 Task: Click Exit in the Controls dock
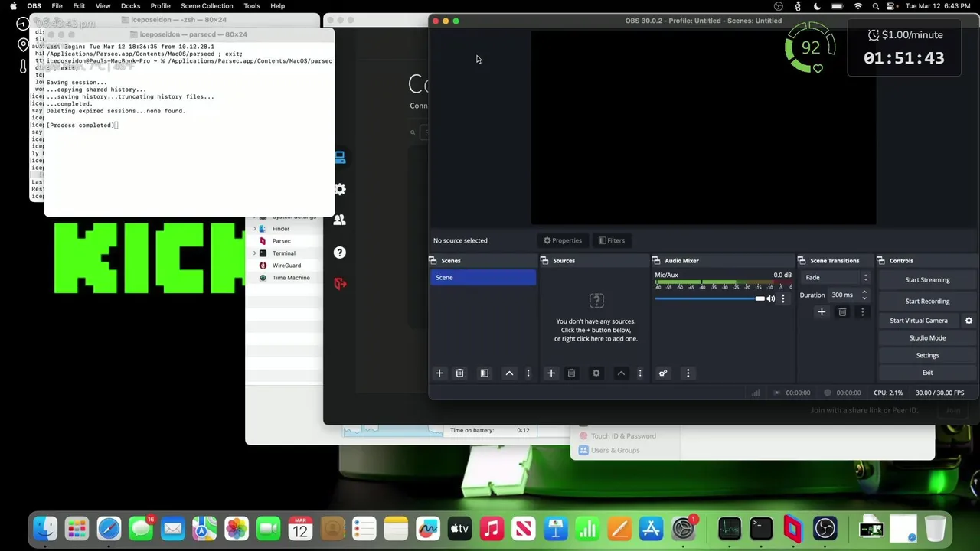tap(927, 373)
